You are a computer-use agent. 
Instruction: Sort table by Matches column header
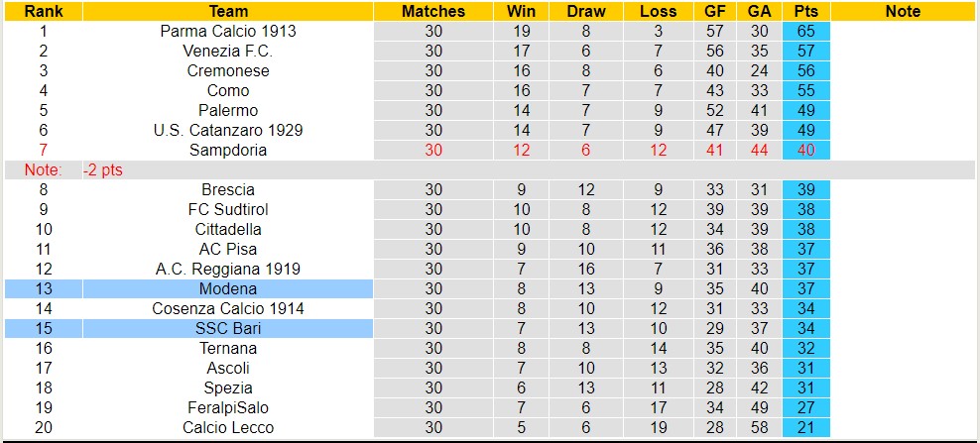433,11
